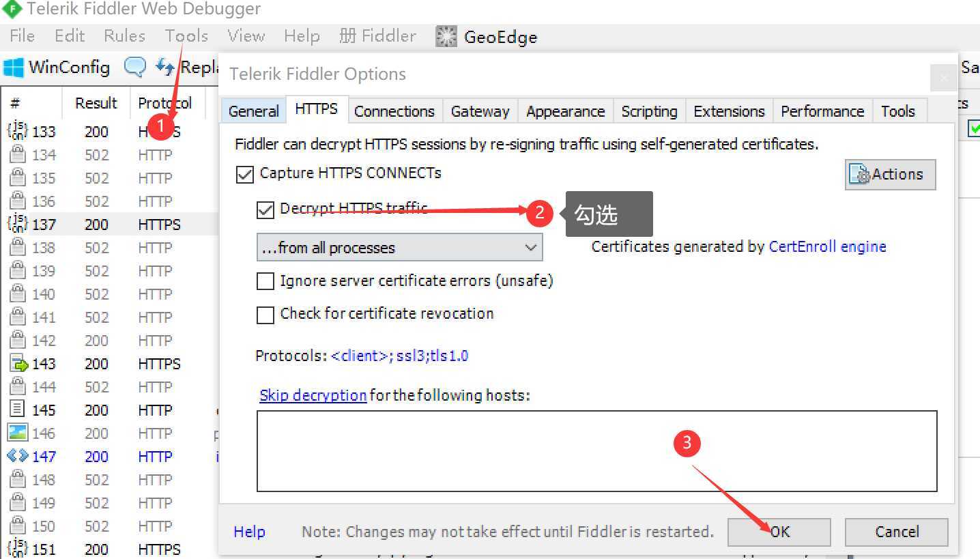980x559 pixels.
Task: Switch to the Gateway tab
Action: (x=480, y=111)
